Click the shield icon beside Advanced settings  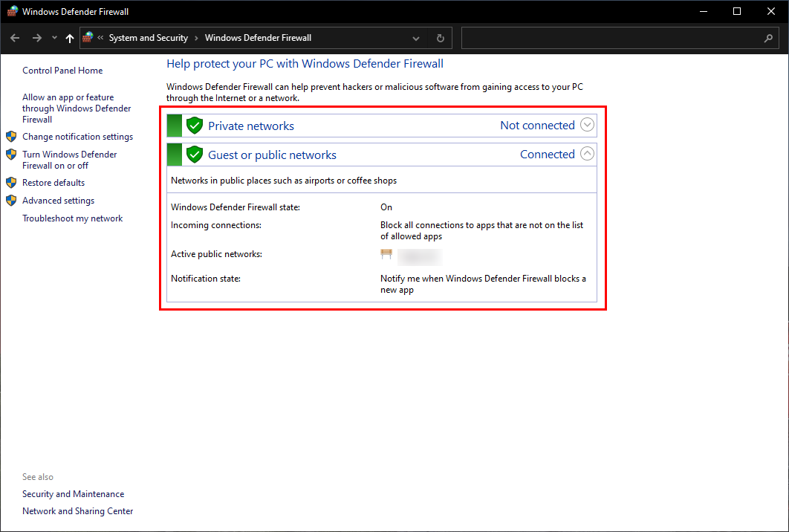tap(11, 201)
